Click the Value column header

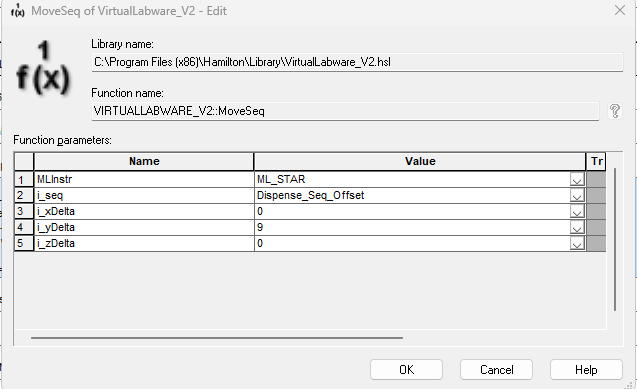(420, 162)
